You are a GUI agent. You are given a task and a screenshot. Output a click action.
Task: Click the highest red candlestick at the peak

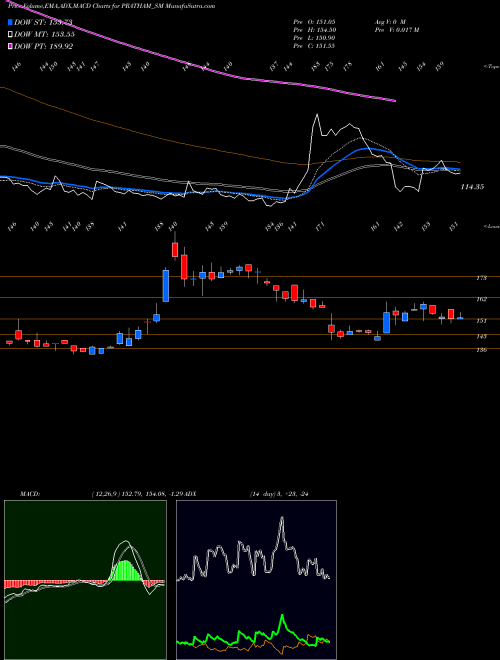click(x=175, y=249)
